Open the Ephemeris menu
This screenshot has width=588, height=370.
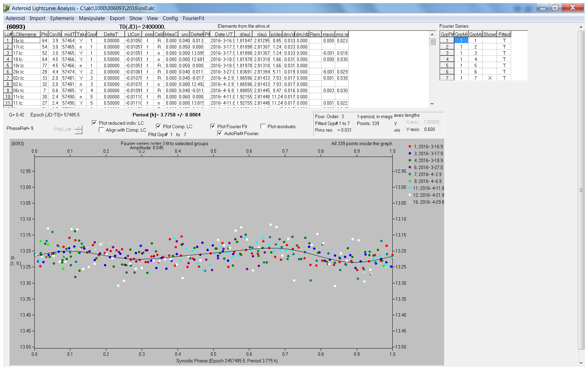[x=62, y=18]
